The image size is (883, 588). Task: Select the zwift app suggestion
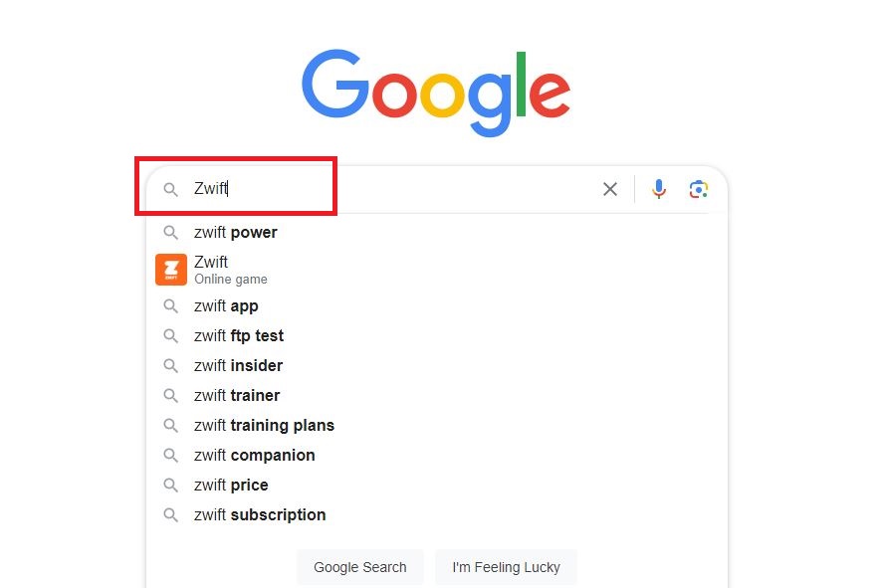pos(225,305)
